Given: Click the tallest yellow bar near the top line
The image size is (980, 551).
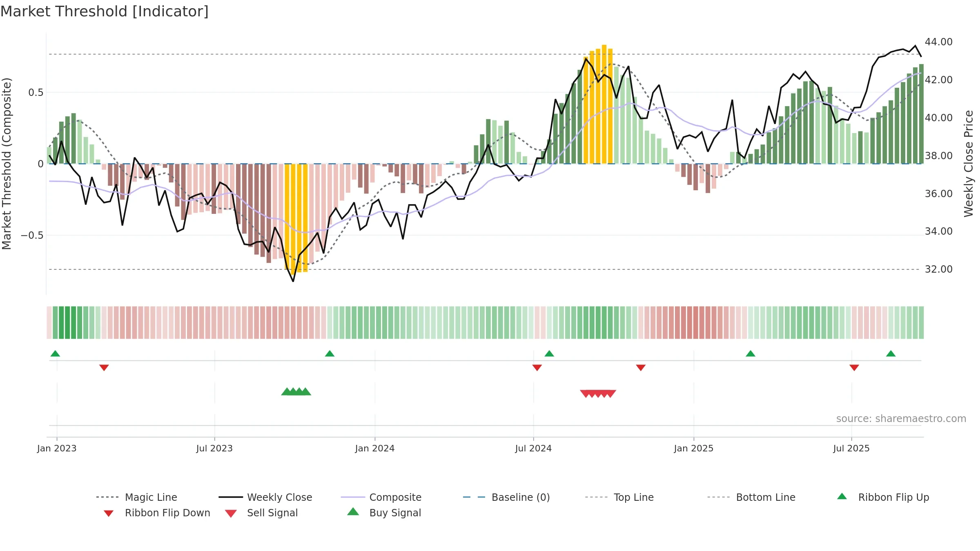Looking at the screenshot, I should click(x=604, y=104).
